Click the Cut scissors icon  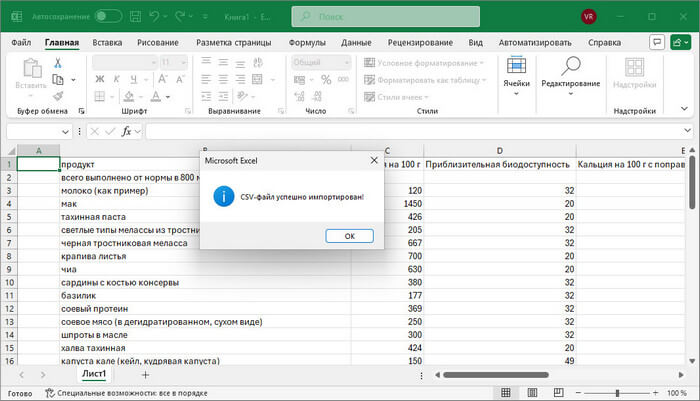58,62
